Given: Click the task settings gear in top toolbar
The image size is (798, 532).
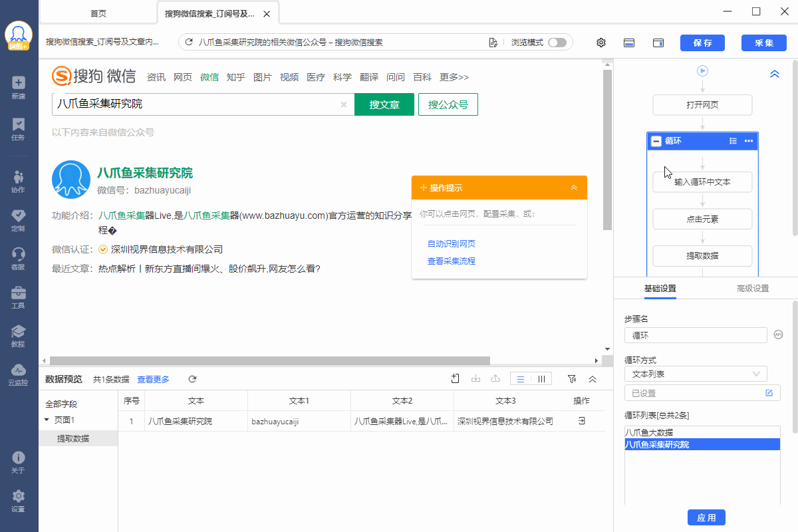Looking at the screenshot, I should click(x=601, y=43).
